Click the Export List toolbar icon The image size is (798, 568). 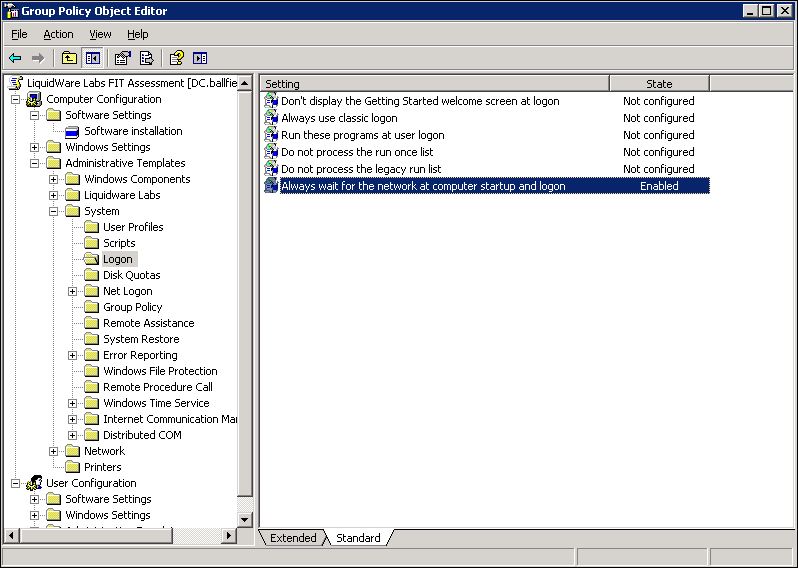146,58
